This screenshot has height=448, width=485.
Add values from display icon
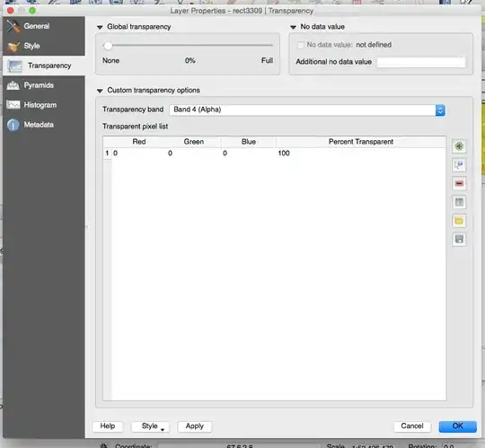pos(459,165)
